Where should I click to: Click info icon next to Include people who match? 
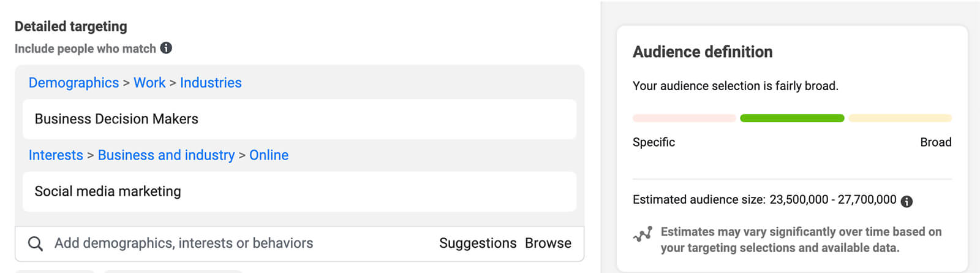[x=166, y=48]
